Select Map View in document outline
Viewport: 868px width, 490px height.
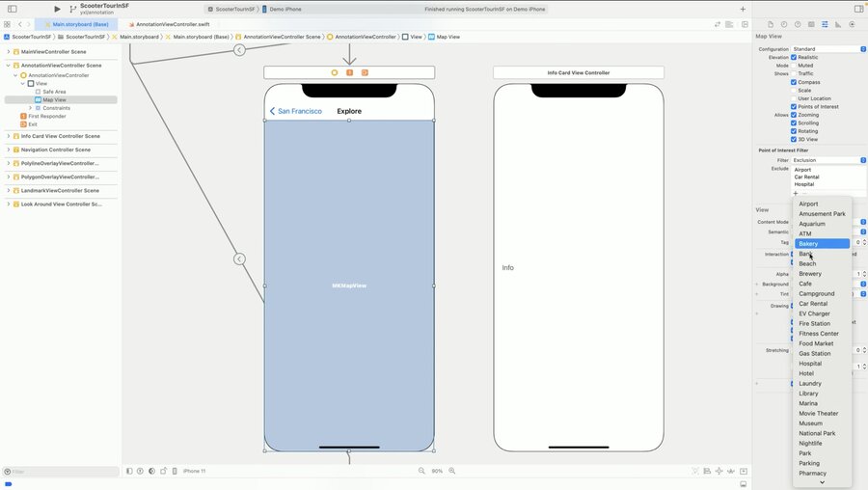pos(61,99)
